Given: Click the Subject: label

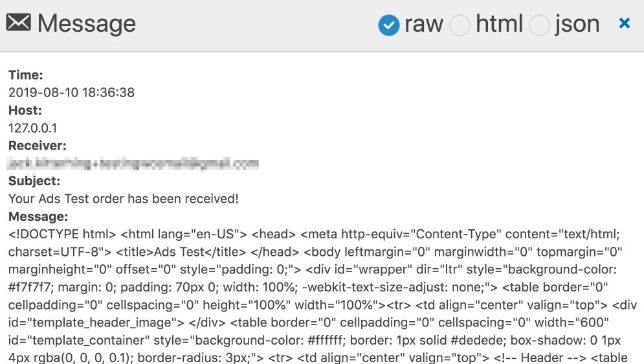Looking at the screenshot, I should point(34,181).
